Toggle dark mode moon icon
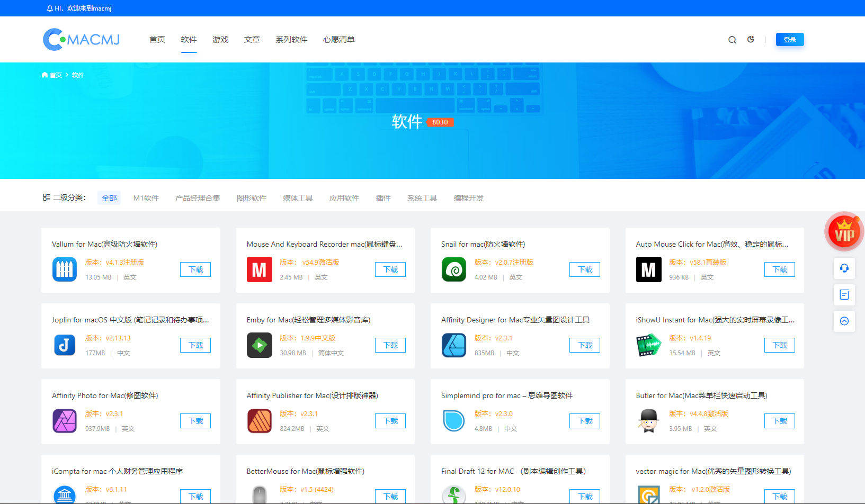The width and height of the screenshot is (865, 504). (751, 39)
